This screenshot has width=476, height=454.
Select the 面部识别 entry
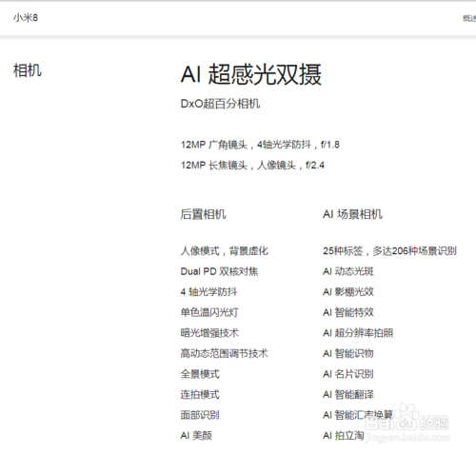tap(200, 415)
